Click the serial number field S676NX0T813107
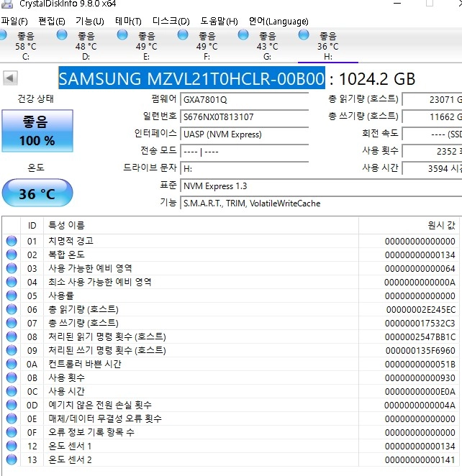Screen dimensions: 462x476 [x=245, y=117]
